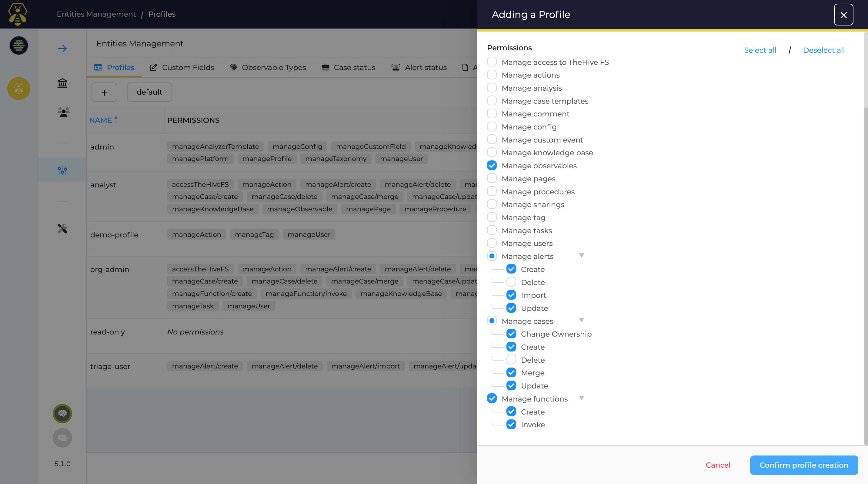Click the Select all permissions link
The height and width of the screenshot is (484, 868).
coord(760,50)
